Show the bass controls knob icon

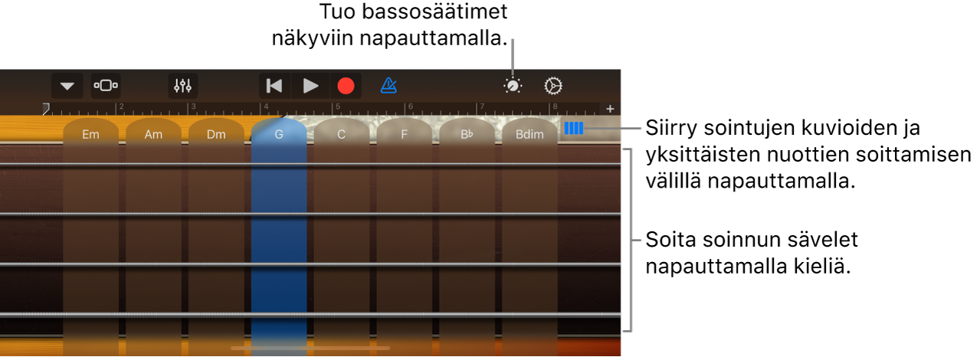513,86
